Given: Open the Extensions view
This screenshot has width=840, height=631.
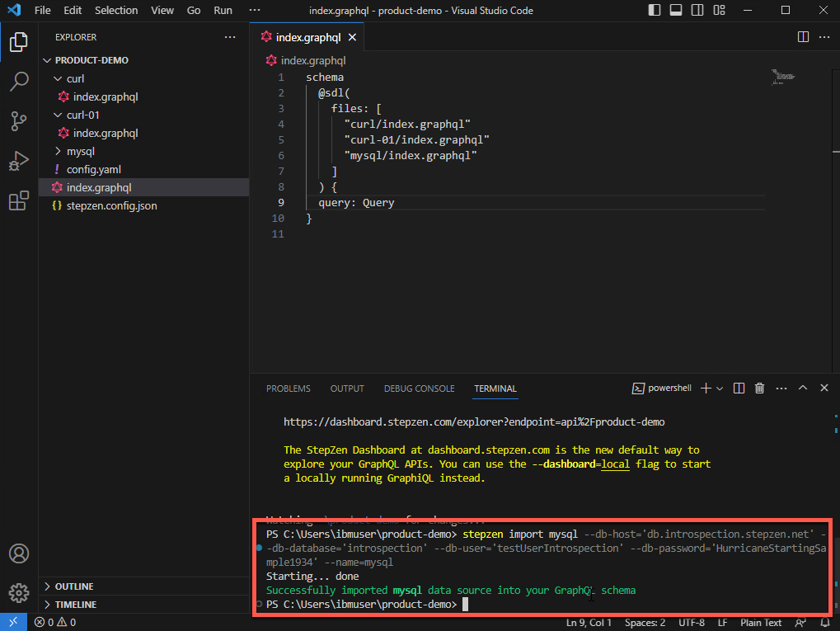Looking at the screenshot, I should click(18, 200).
